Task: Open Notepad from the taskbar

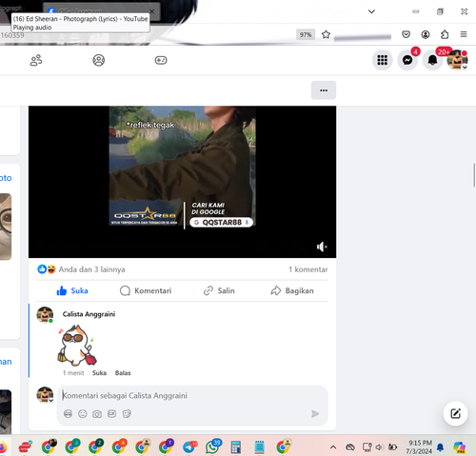Action: pos(259,447)
